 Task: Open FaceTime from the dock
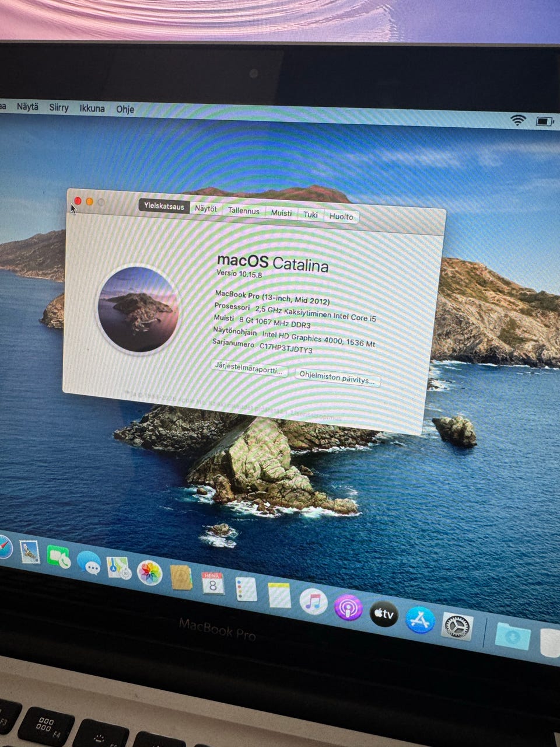[x=58, y=557]
